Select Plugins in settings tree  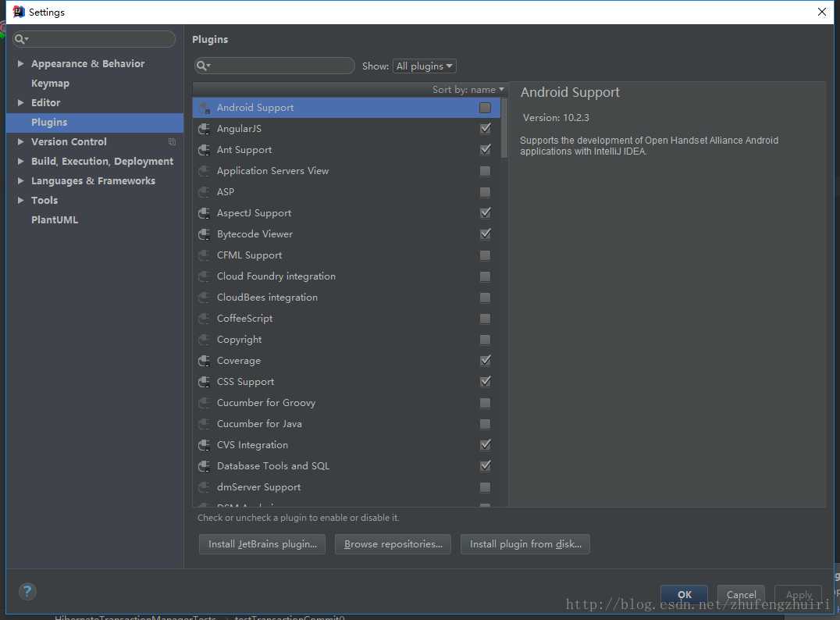tap(48, 123)
